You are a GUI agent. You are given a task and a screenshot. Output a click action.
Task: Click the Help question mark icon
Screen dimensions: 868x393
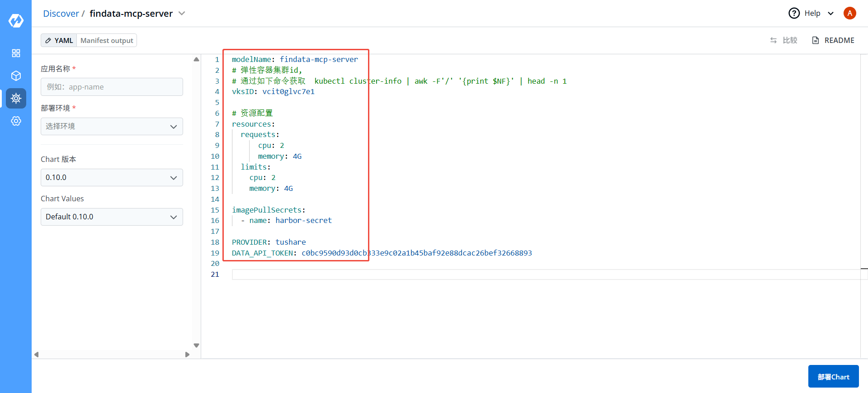tap(794, 14)
